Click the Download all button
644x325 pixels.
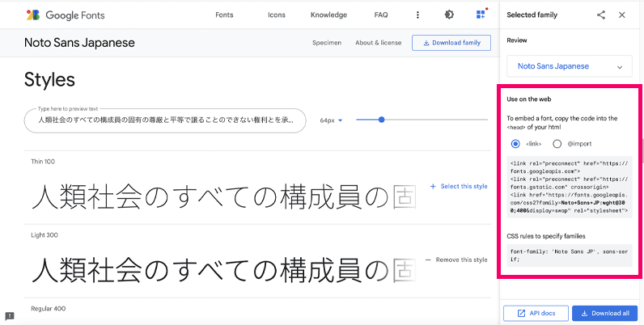coord(604,313)
